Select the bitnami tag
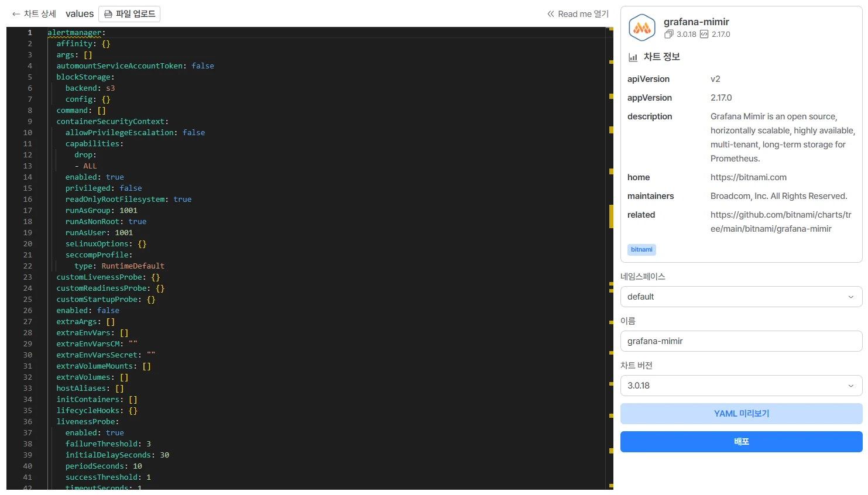This screenshot has width=868, height=495. coord(641,250)
